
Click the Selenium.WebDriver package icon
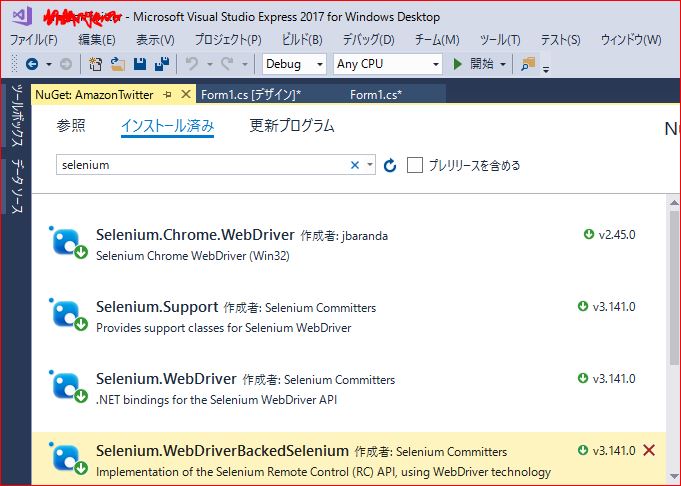[x=68, y=386]
